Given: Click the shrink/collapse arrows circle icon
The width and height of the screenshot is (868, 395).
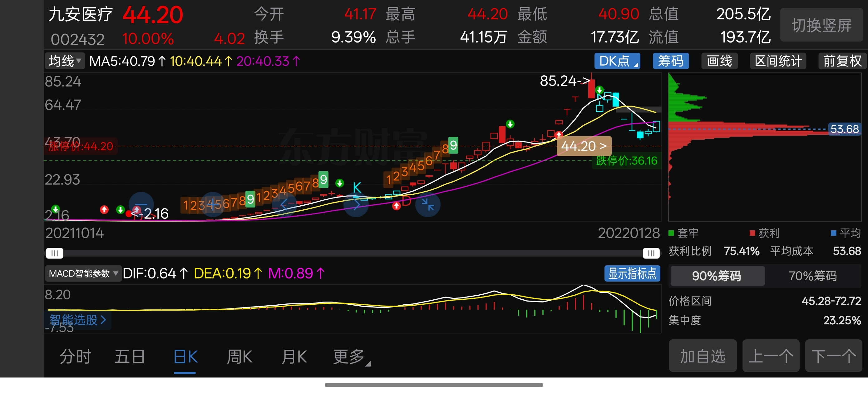Looking at the screenshot, I should [427, 204].
